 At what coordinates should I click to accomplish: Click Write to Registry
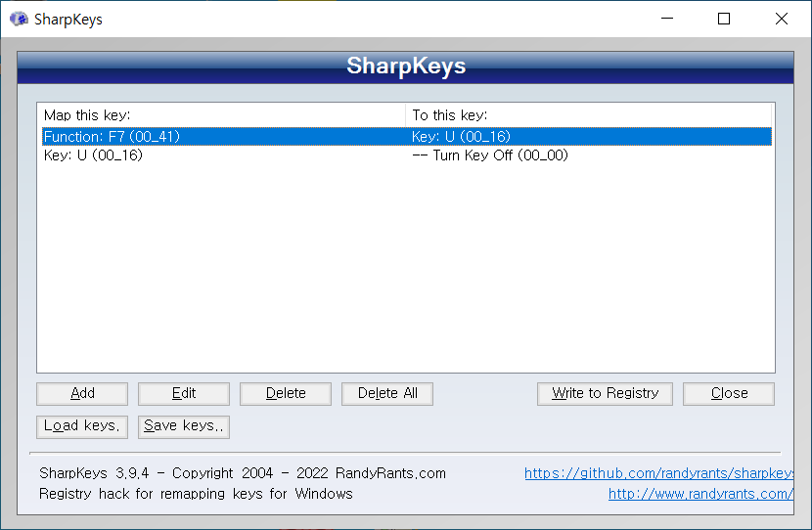(605, 393)
